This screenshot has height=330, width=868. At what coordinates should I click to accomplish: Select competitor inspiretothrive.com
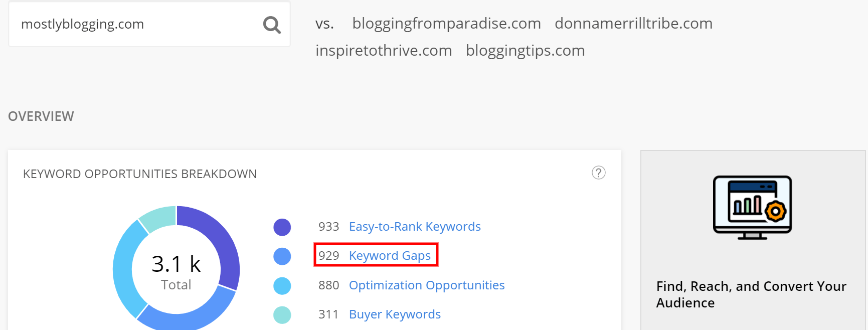coord(384,50)
